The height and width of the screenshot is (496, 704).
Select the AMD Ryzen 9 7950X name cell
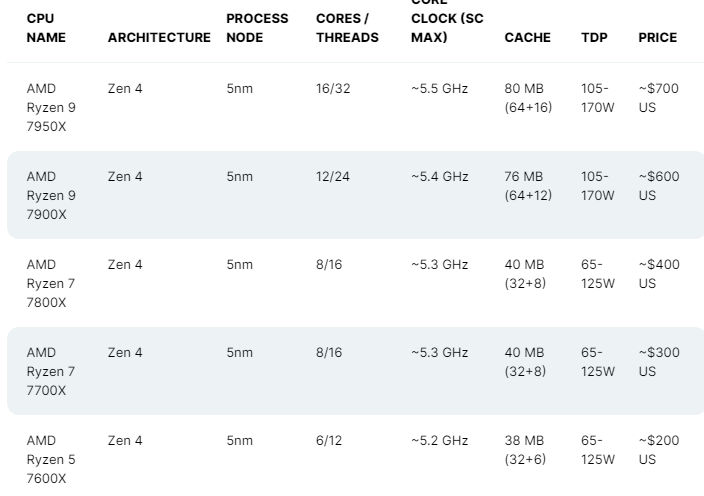[x=51, y=107]
